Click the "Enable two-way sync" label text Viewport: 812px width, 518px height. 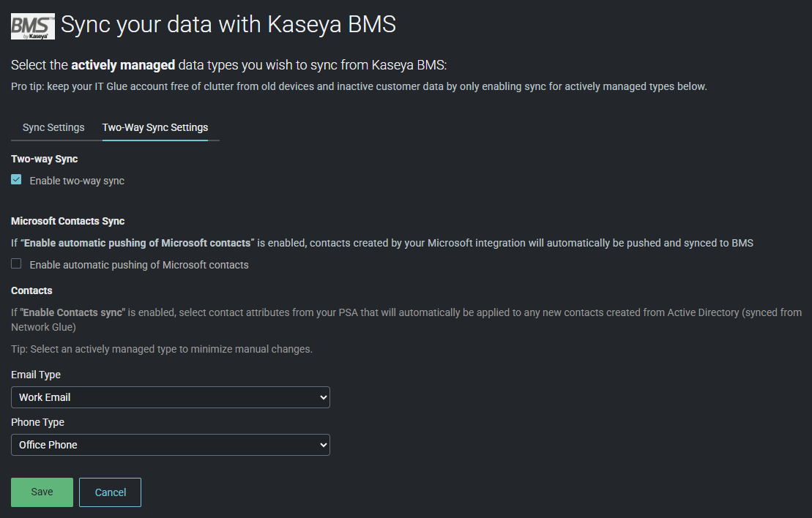tap(77, 181)
